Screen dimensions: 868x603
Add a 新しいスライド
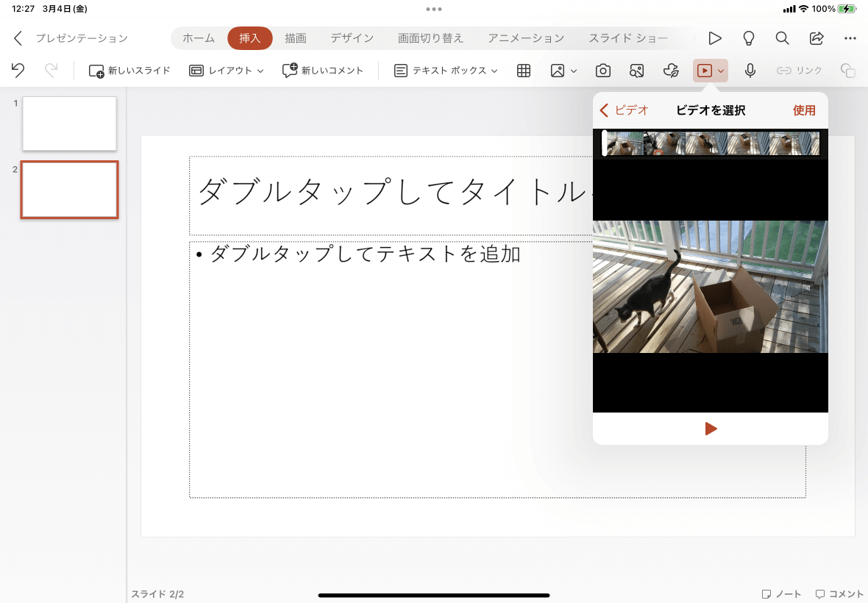(129, 71)
